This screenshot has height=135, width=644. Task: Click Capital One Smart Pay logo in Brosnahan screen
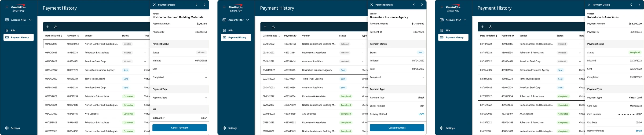tap(236, 8)
